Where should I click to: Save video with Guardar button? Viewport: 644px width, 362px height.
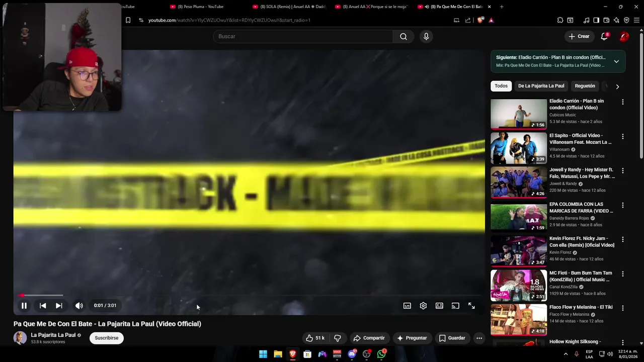[x=452, y=338]
